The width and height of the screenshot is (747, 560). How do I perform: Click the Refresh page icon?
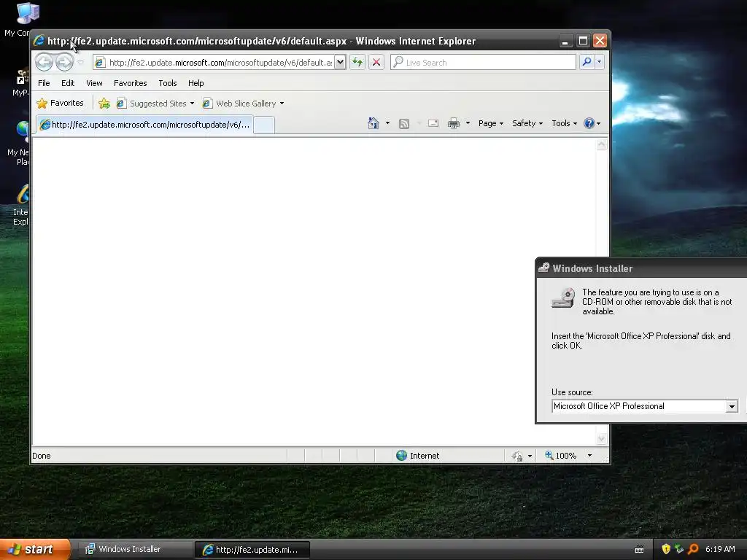[357, 63]
